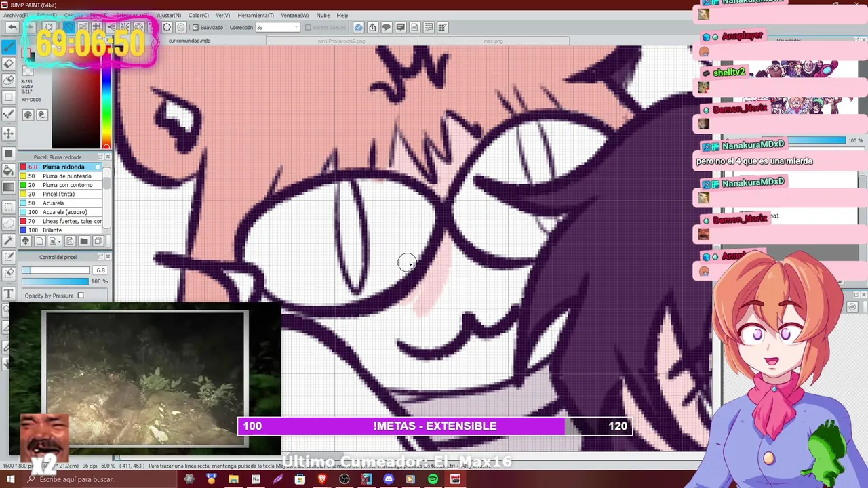Open the Corrección value dropdown

[x=296, y=28]
